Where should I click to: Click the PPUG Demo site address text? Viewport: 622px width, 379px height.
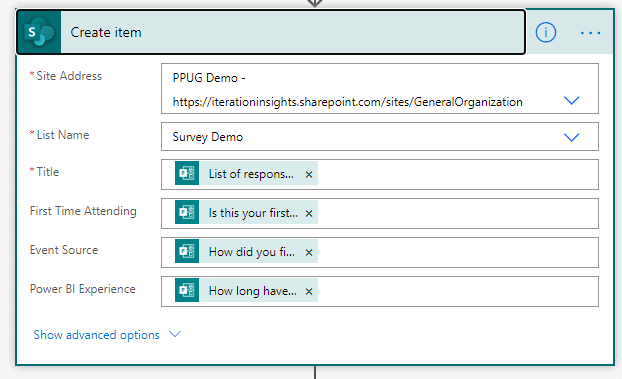209,78
